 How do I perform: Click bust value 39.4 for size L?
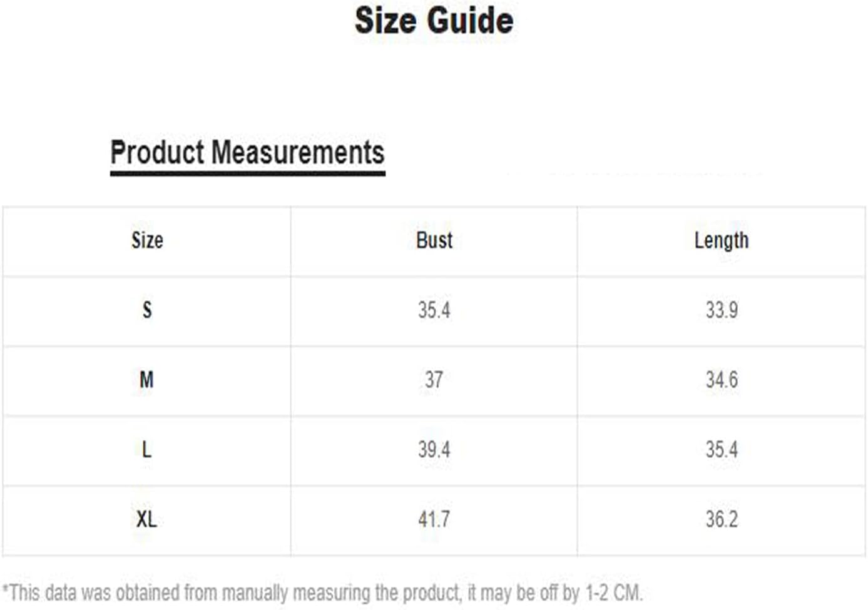[x=434, y=449]
